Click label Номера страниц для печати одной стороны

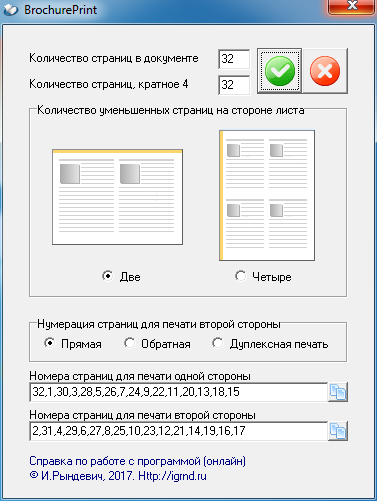pos(140,376)
